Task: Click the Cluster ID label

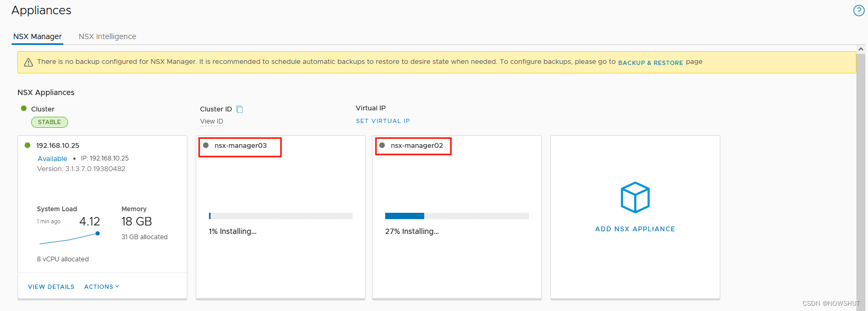Action: pyautogui.click(x=216, y=109)
